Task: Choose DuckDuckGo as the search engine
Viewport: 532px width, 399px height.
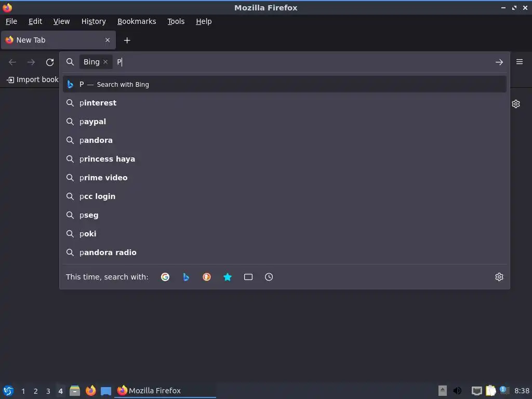Action: point(207,277)
